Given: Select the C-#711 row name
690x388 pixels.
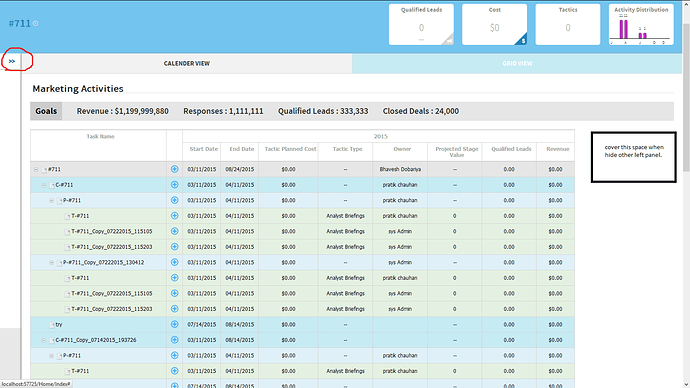Looking at the screenshot, I should click(x=64, y=185).
